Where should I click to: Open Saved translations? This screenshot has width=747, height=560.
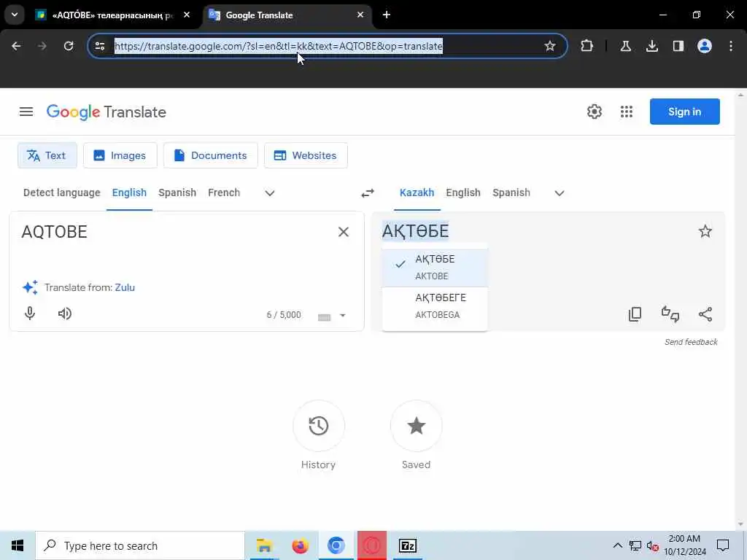pos(416,426)
